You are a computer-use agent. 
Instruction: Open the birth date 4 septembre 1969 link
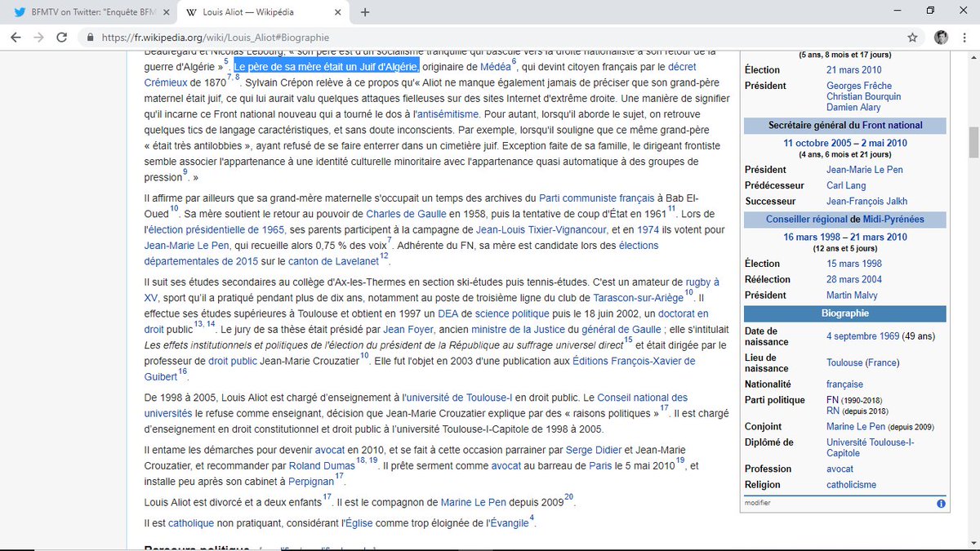click(x=864, y=336)
